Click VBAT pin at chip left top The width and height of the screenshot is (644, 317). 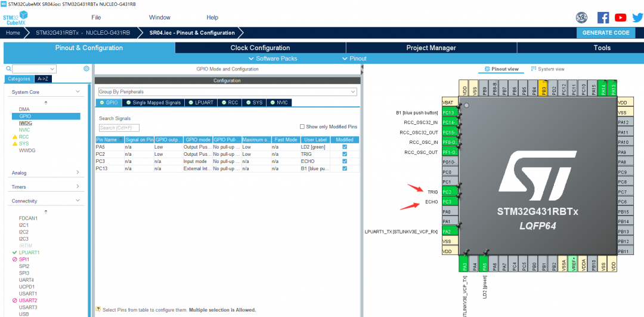450,103
